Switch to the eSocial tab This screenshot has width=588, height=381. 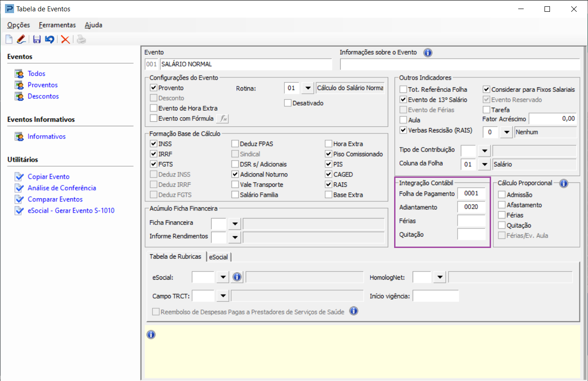[218, 257]
